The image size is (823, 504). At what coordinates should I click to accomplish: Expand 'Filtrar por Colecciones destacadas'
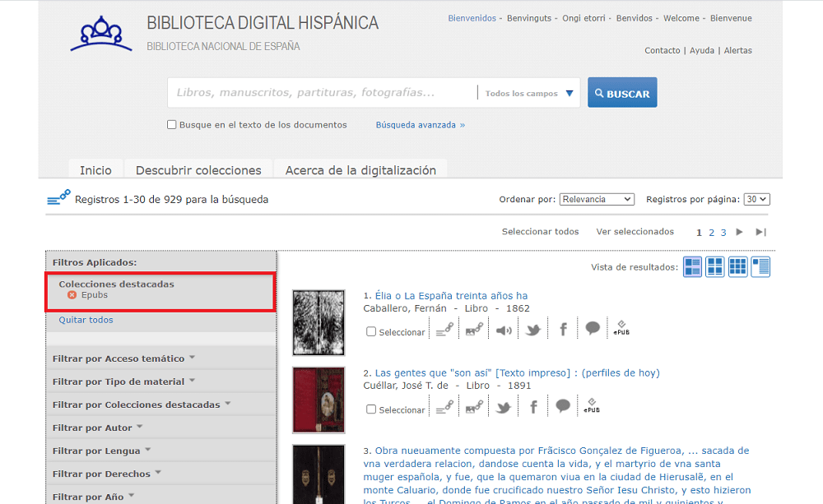pyautogui.click(x=142, y=405)
